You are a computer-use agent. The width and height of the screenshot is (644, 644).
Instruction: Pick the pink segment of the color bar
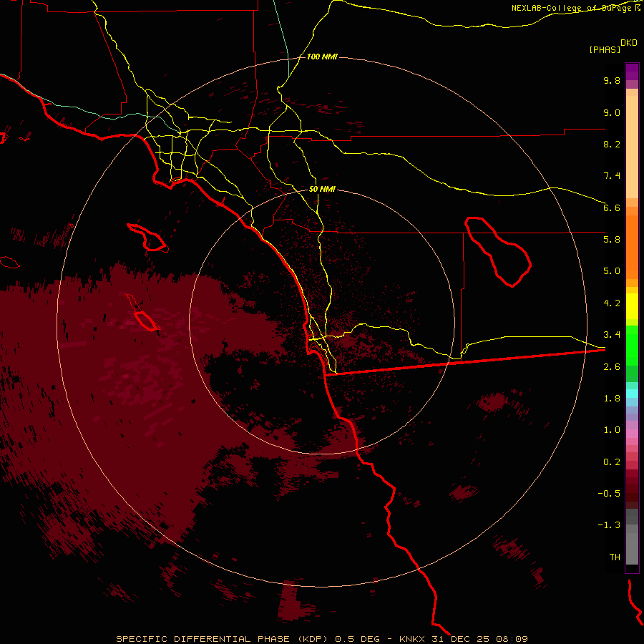coord(632,434)
